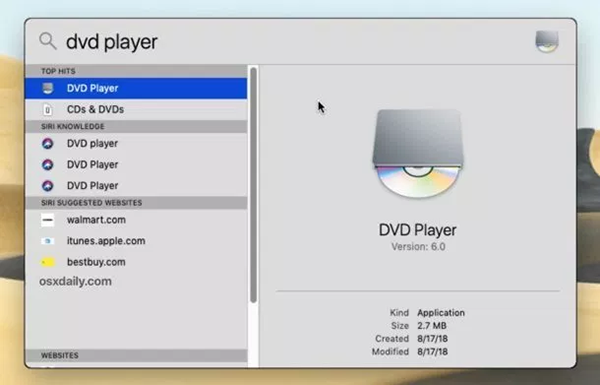This screenshot has width=600, height=385.
Task: Click the CDs & DVDs document icon
Action: 47,110
